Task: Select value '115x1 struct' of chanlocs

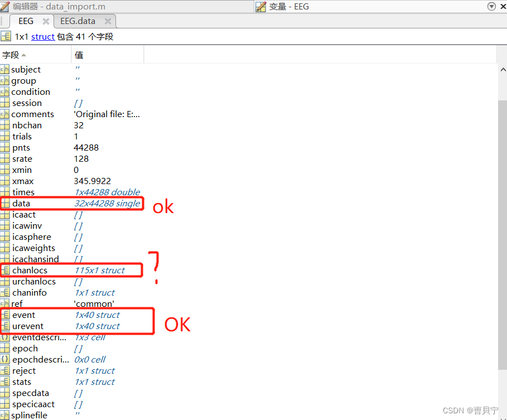Action: coord(100,271)
